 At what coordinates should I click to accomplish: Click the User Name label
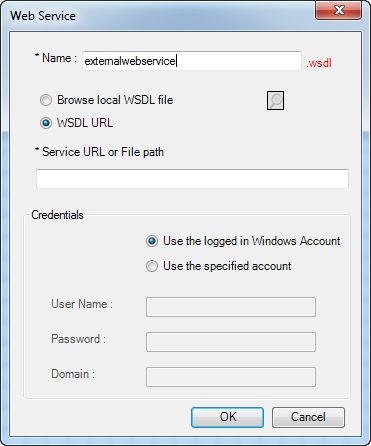(82, 304)
